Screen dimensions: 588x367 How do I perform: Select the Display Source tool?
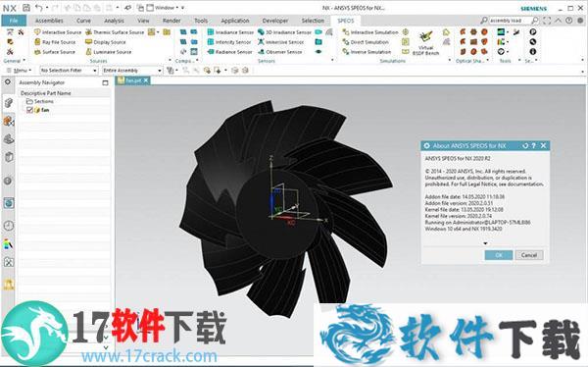(106, 42)
